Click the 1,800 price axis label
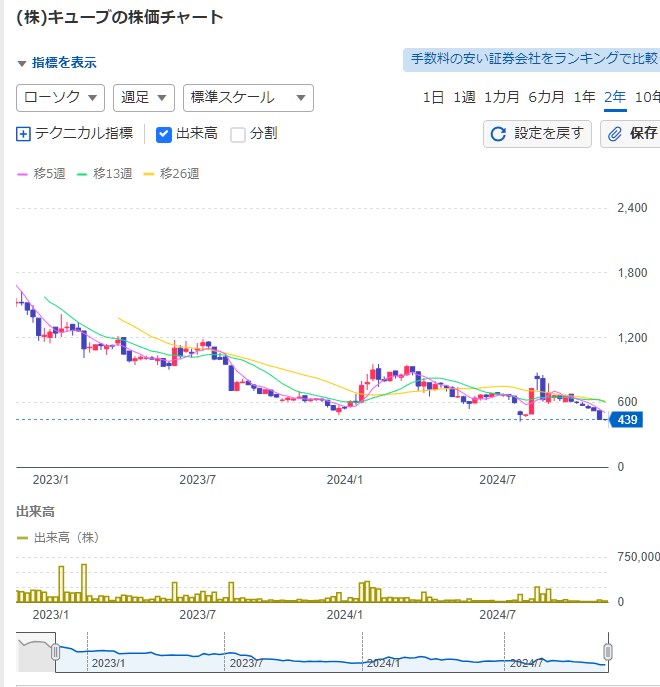Viewport: 660px width, 687px height. (x=632, y=273)
